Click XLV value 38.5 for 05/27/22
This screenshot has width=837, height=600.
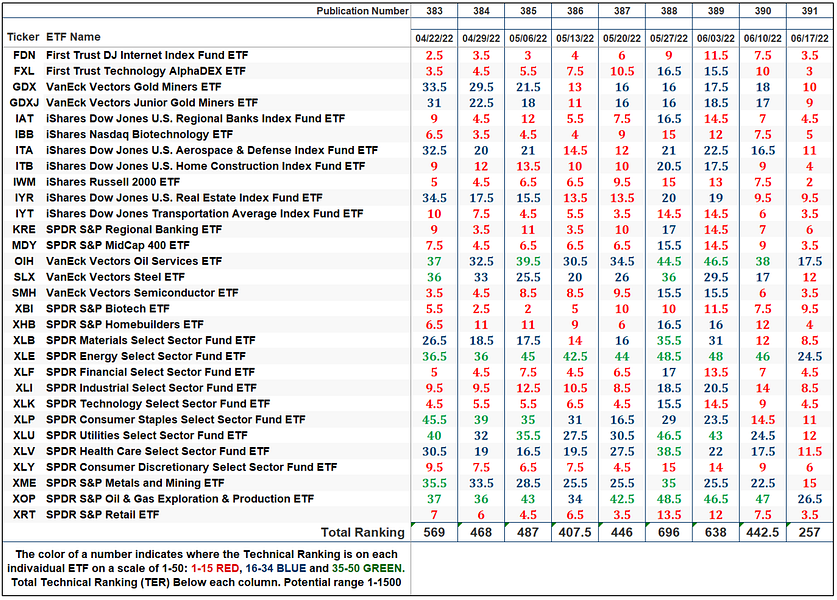(669, 452)
